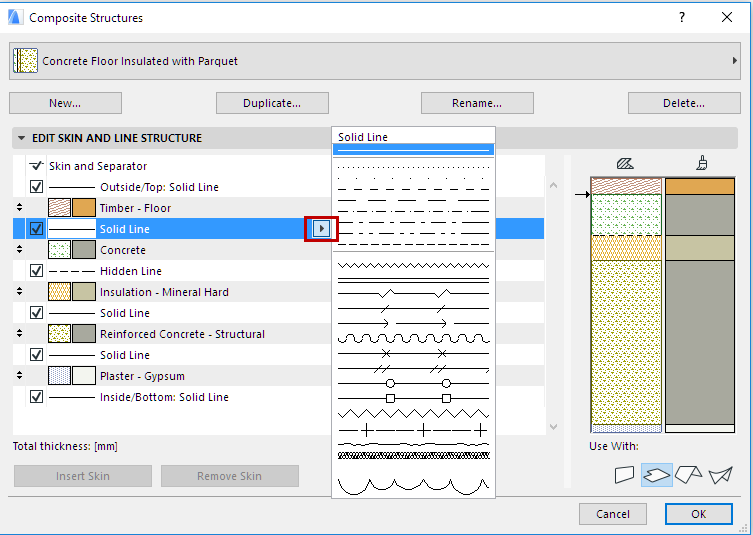This screenshot has height=535, width=753.
Task: Select the Plaster - Gypsum row
Action: point(173,376)
